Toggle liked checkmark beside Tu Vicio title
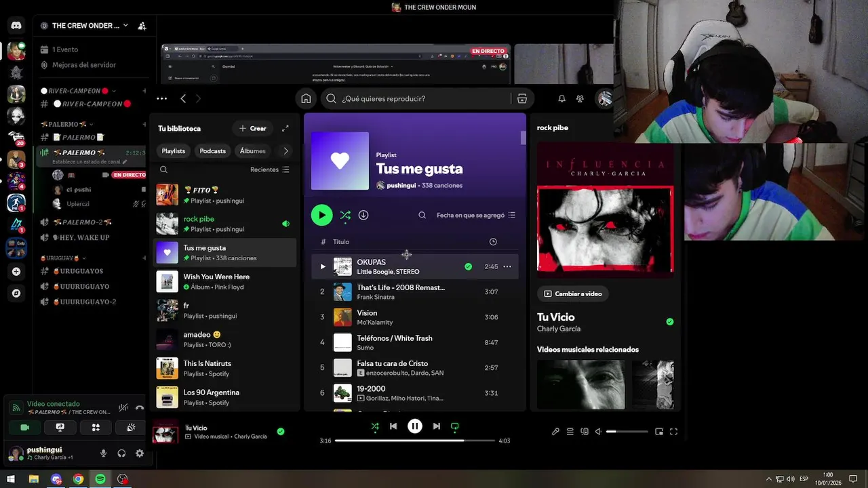The image size is (868, 488). [670, 322]
